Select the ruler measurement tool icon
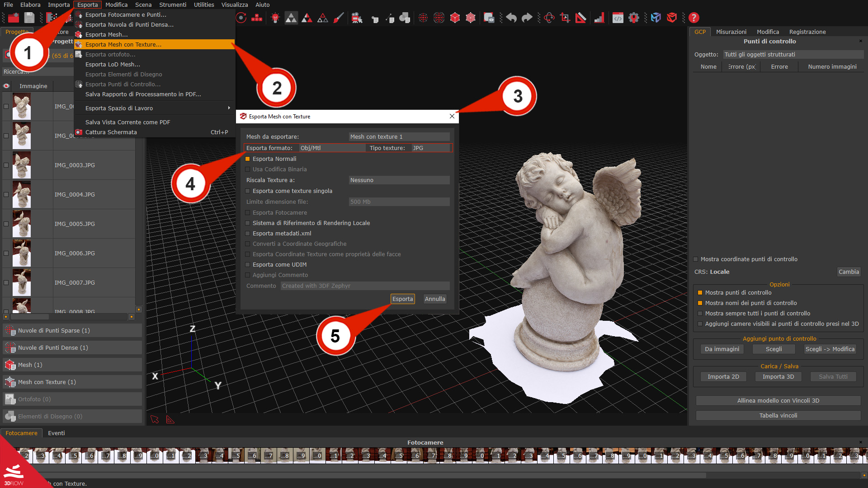This screenshot has width=868, height=488. tap(581, 18)
